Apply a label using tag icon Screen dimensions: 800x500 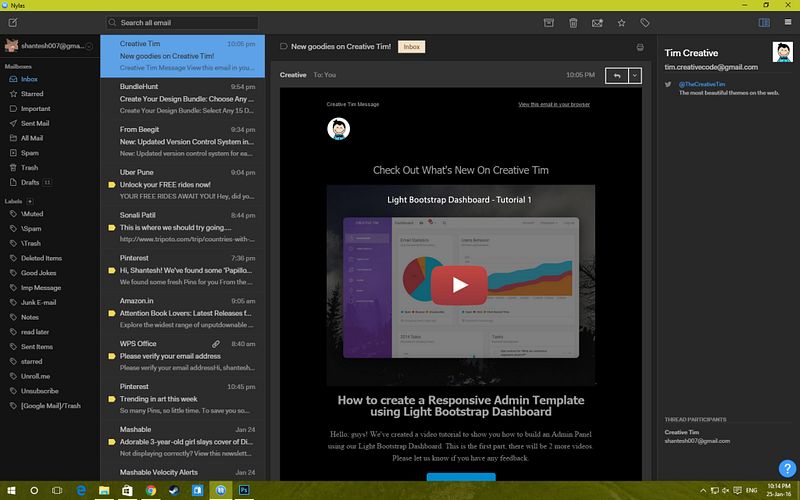645,22
